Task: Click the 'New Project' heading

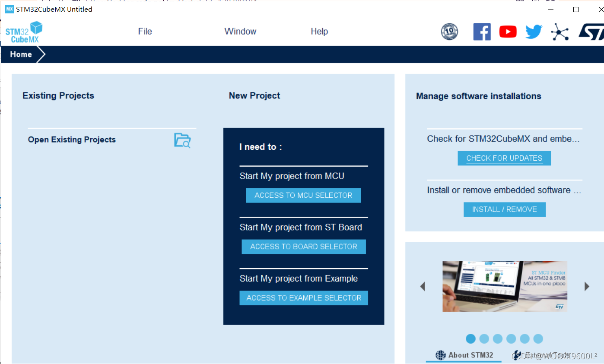Action: [x=254, y=95]
